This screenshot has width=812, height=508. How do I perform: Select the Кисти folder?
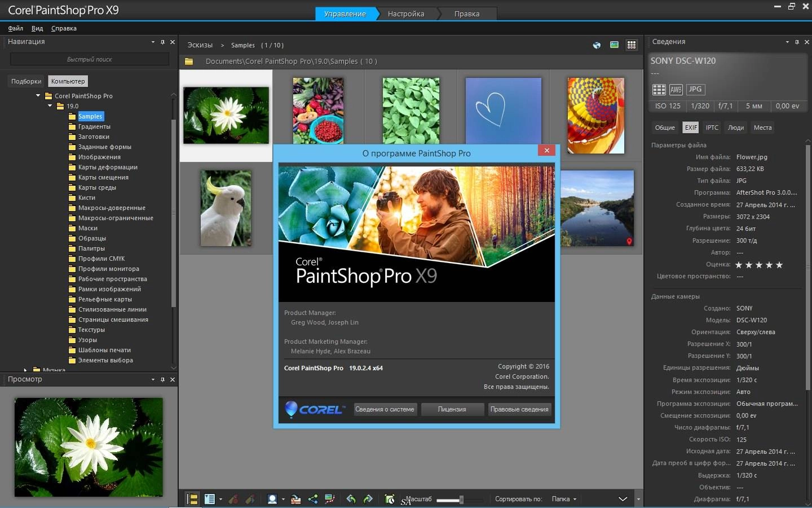pyautogui.click(x=86, y=198)
